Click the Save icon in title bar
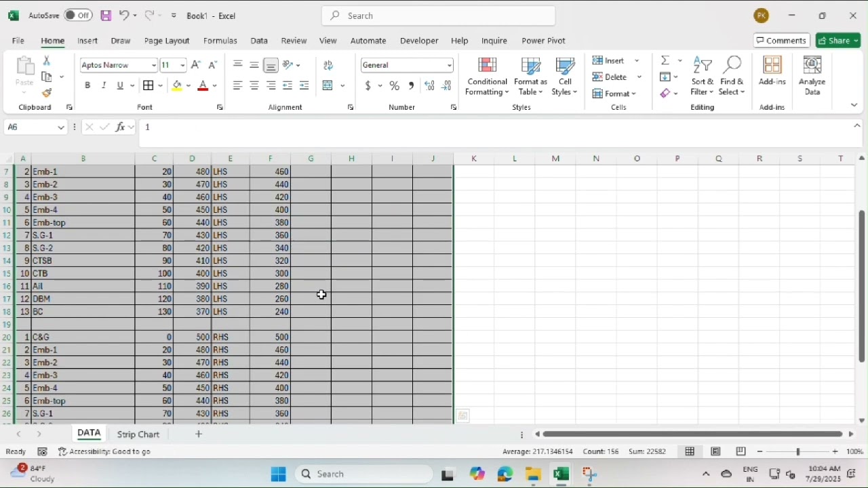Image resolution: width=868 pixels, height=488 pixels. (x=106, y=15)
